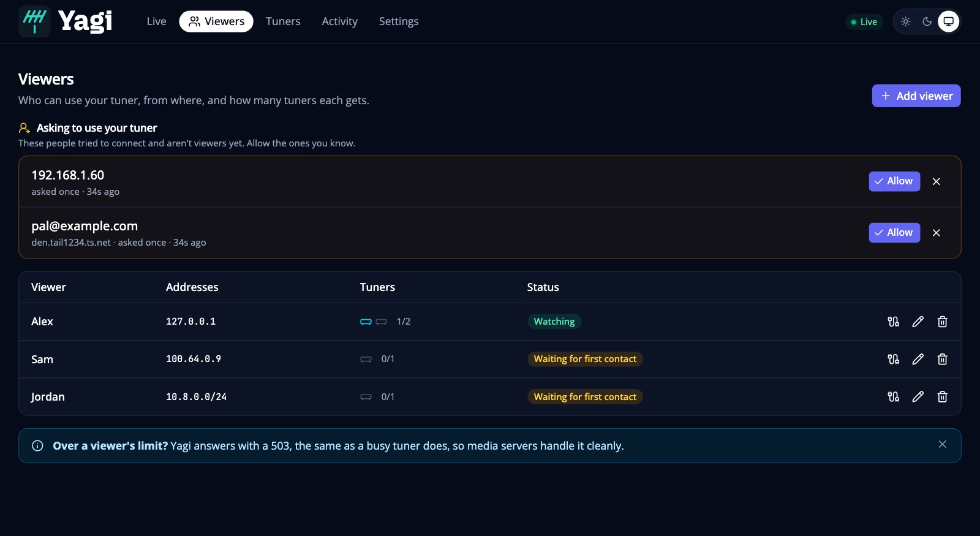Click the Addresses column header
Image resolution: width=980 pixels, height=536 pixels.
tap(192, 287)
